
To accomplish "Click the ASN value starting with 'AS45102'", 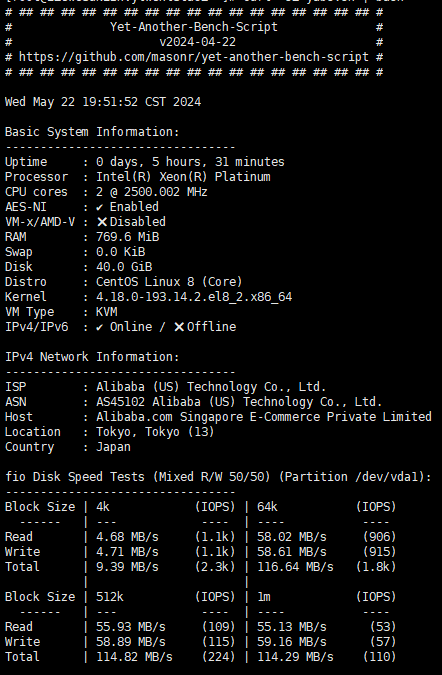I will point(239,402).
